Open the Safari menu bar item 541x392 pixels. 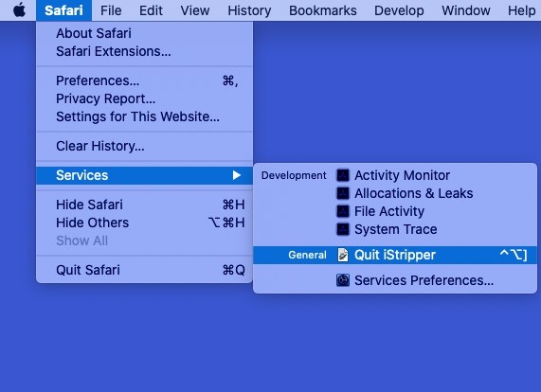63,10
